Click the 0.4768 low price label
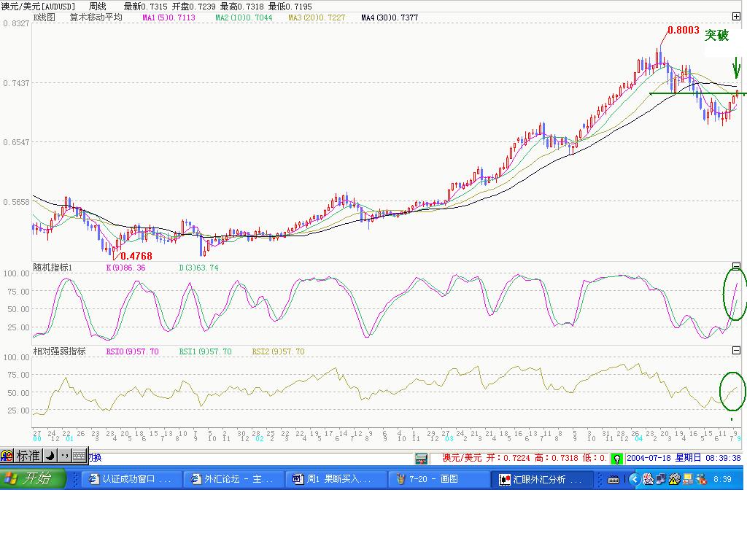Image resolution: width=747 pixels, height=560 pixels. (x=136, y=256)
